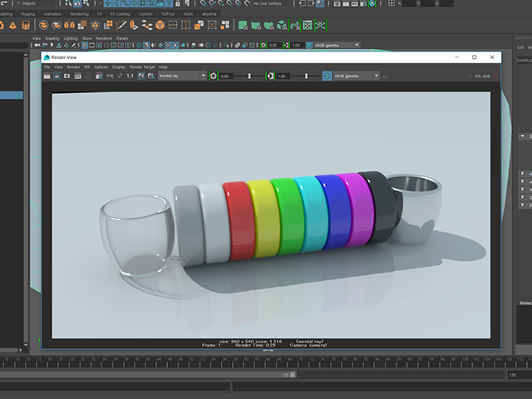The width and height of the screenshot is (532, 399).
Task: Click the Combine meshes shelf icon
Action: pos(43,26)
